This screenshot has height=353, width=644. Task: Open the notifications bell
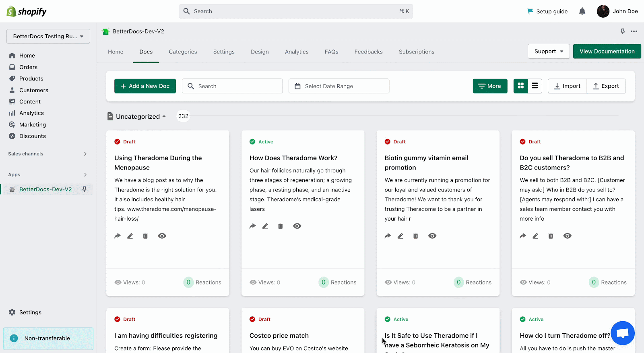point(582,11)
